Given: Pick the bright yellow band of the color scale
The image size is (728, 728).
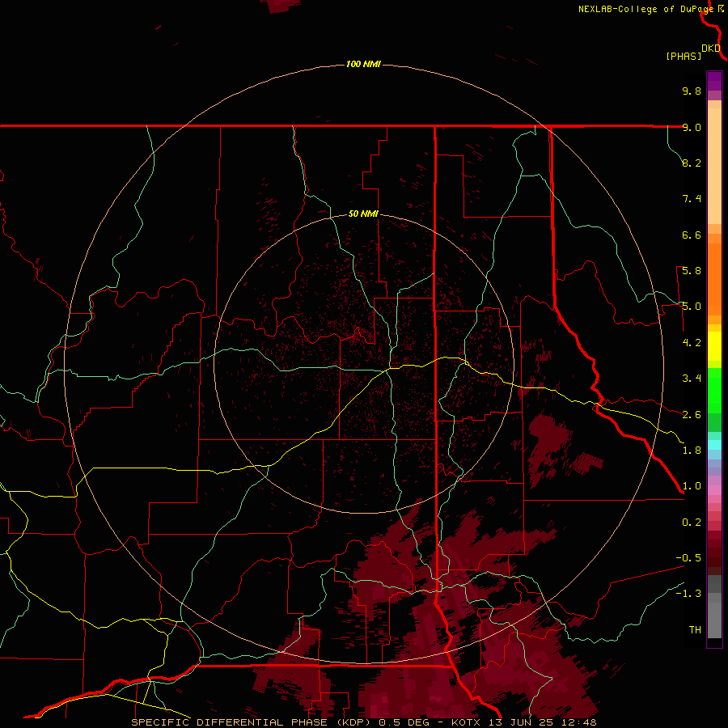Looking at the screenshot, I should (714, 346).
